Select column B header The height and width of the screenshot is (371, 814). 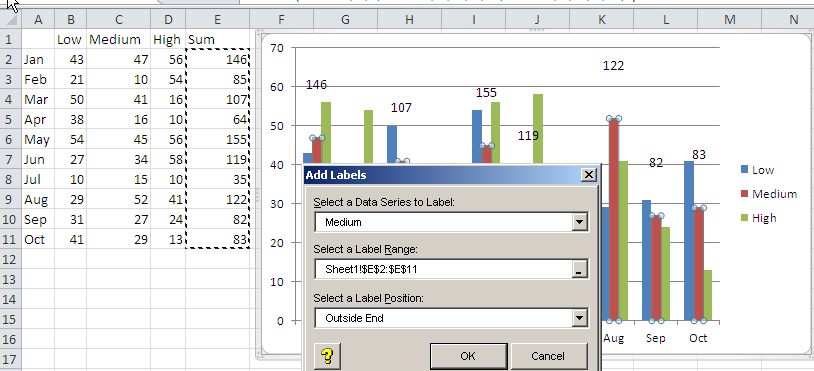[71, 20]
